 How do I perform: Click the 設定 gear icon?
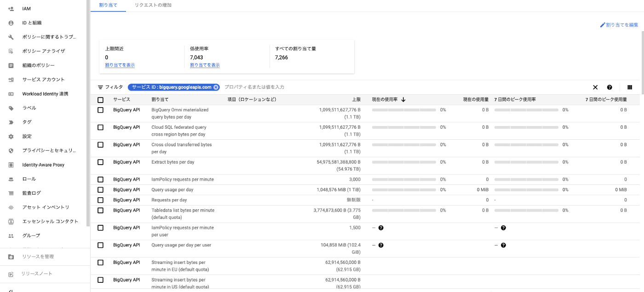[x=11, y=137]
